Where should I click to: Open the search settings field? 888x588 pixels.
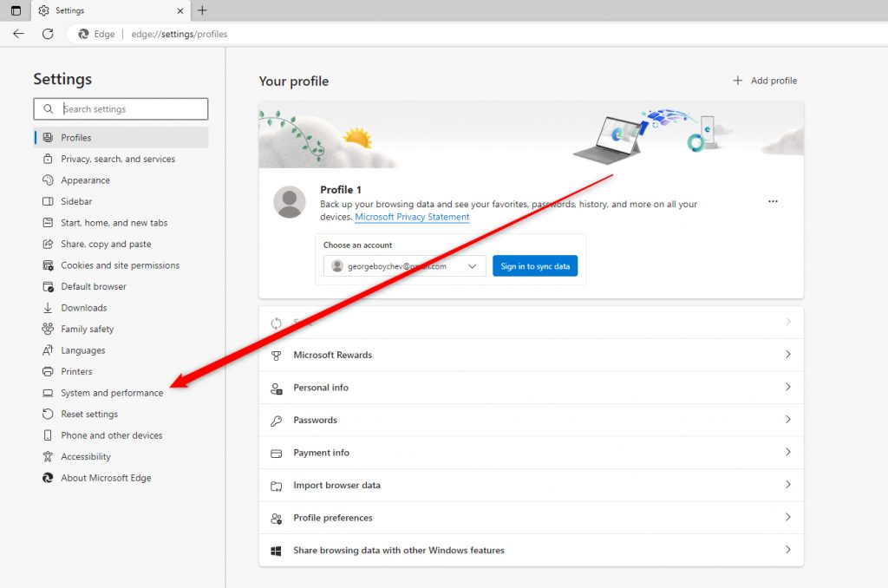[121, 108]
